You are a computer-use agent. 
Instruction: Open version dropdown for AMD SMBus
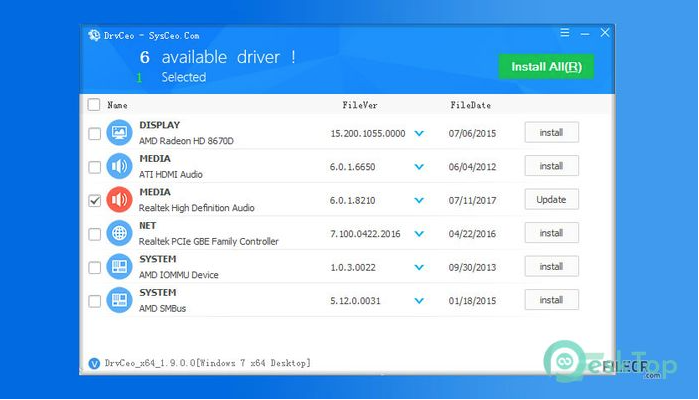pyautogui.click(x=419, y=300)
